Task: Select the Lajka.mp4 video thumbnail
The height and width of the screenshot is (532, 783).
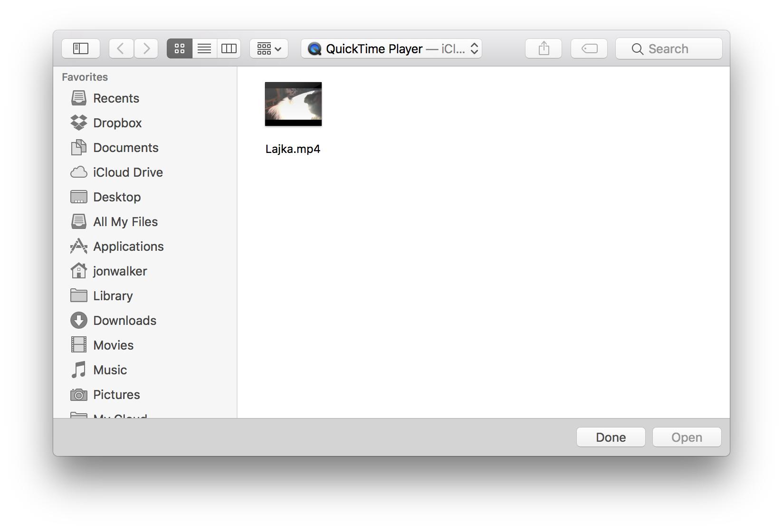Action: 293,104
